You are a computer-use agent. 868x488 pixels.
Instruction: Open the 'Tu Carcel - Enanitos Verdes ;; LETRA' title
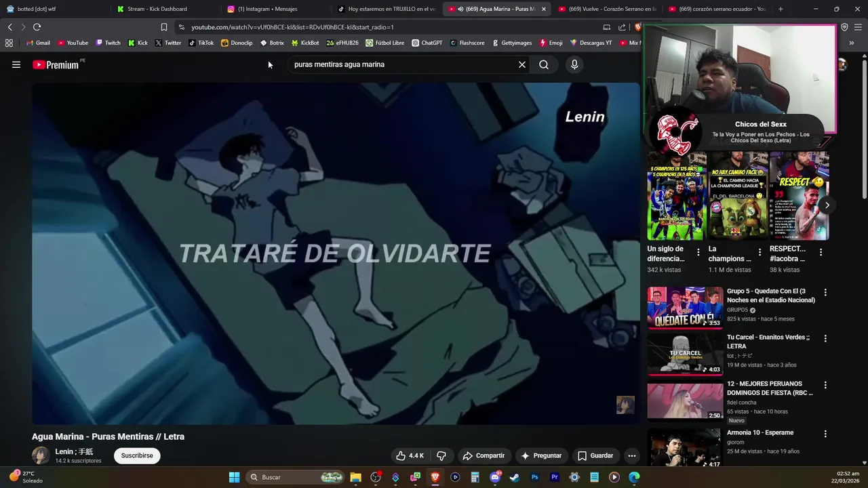[768, 342]
